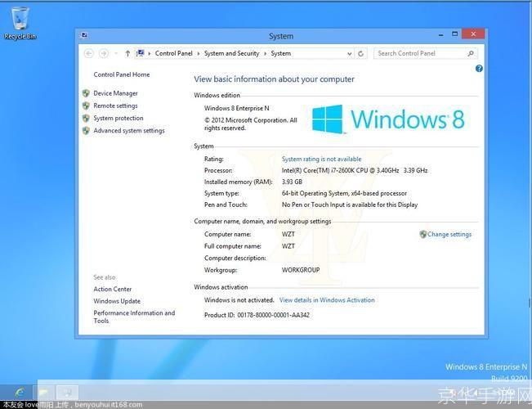532x409 pixels.
Task: Click the View basic information heading
Action: (274, 79)
